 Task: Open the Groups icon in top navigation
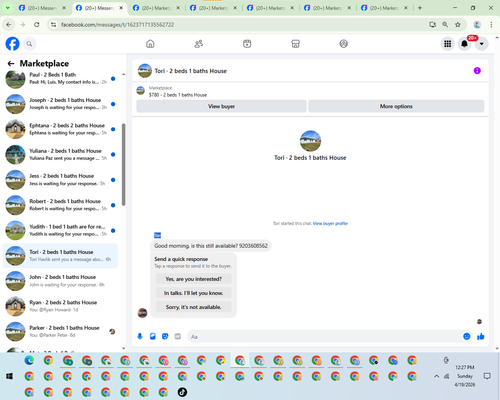pos(344,44)
